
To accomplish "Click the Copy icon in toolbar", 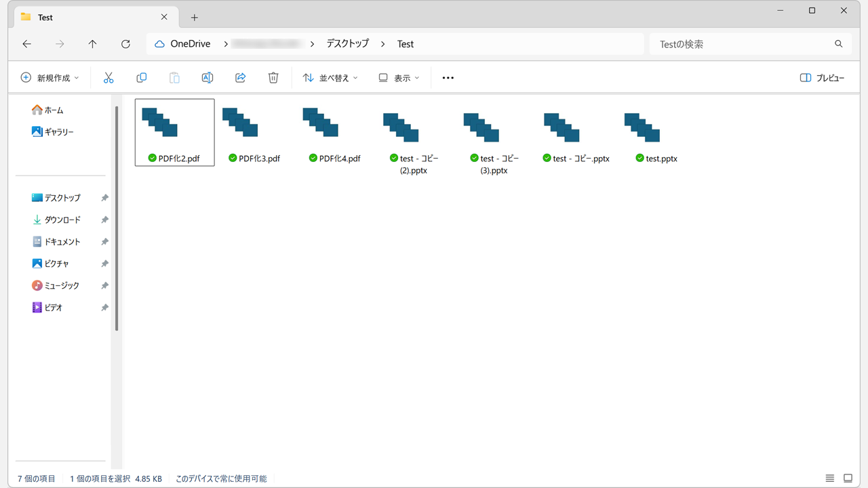I will [x=141, y=78].
